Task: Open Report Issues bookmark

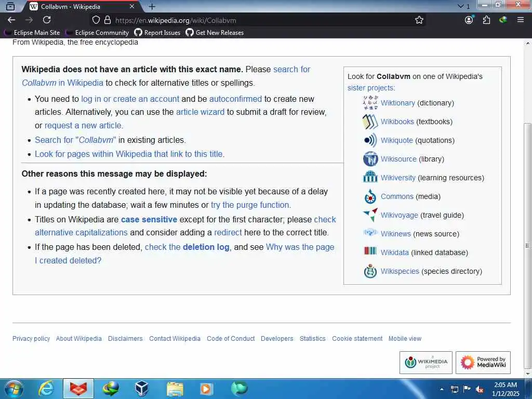Action: [x=157, y=33]
